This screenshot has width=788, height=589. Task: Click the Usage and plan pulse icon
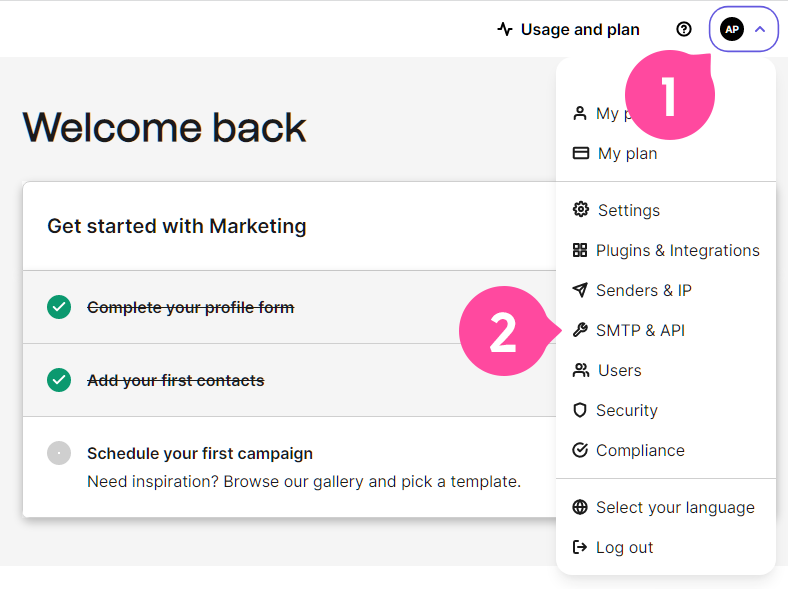coord(505,30)
